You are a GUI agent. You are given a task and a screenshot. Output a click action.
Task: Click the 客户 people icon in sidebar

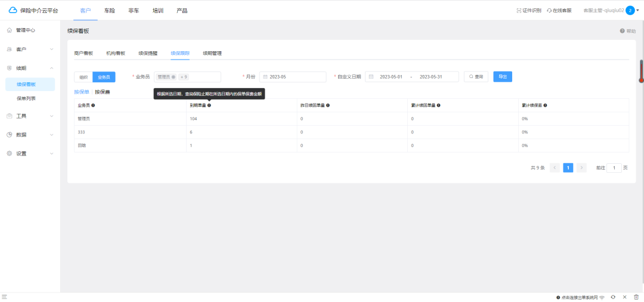10,49
